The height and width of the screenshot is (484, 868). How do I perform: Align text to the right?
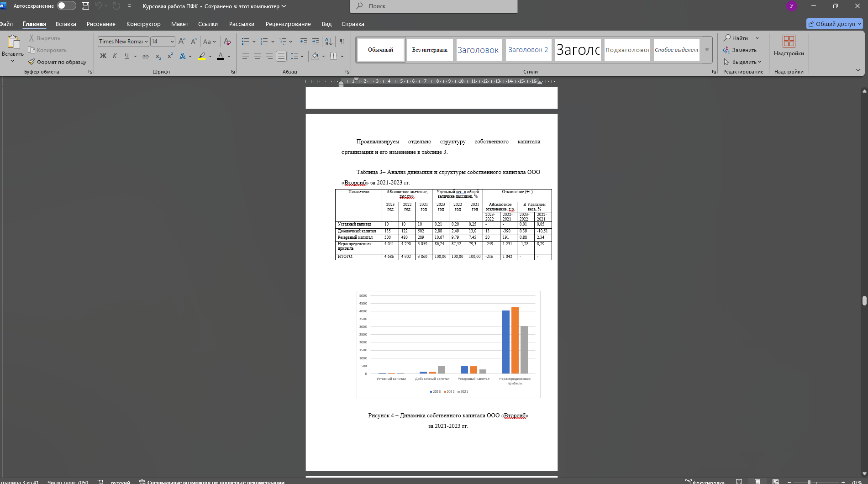(x=269, y=56)
